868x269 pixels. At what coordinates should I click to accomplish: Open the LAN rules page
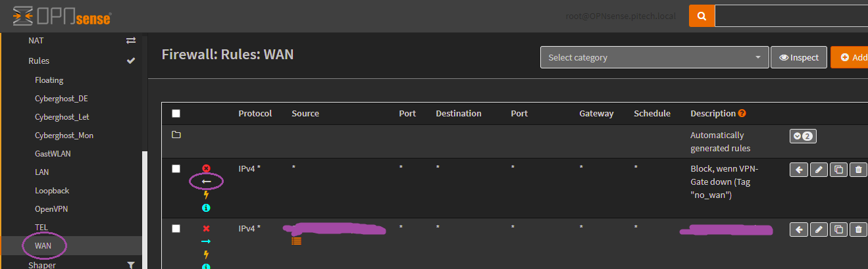point(42,172)
